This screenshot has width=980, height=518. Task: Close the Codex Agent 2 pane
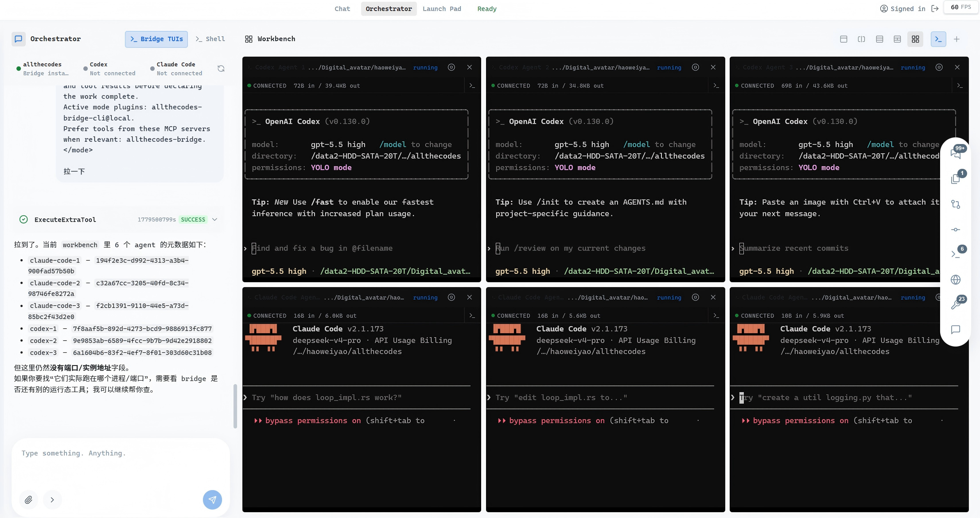coord(713,67)
